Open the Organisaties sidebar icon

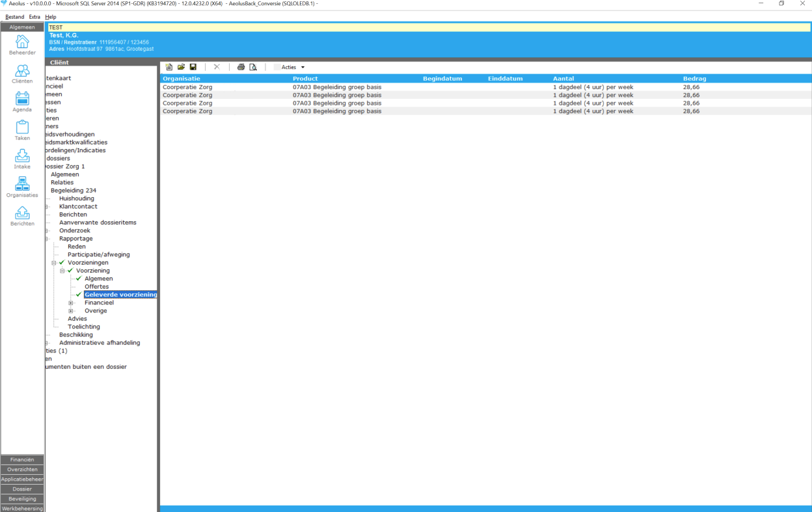pos(22,187)
